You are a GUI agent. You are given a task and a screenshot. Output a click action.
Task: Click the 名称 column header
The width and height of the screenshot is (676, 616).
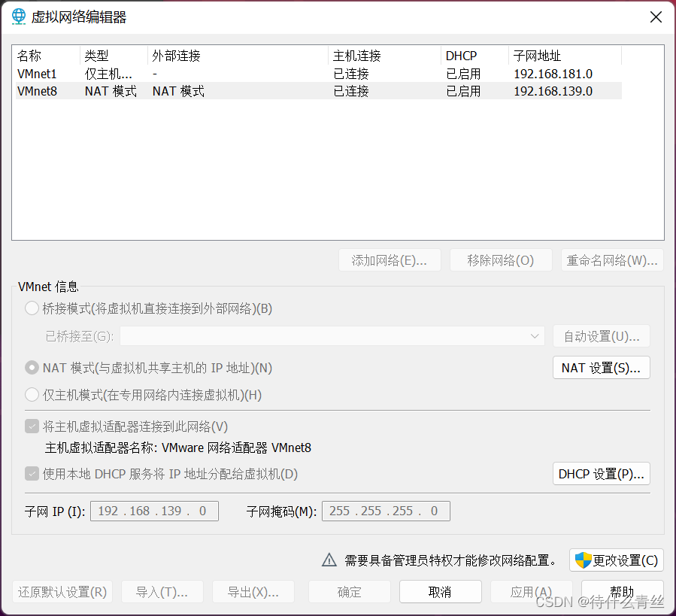(47, 56)
